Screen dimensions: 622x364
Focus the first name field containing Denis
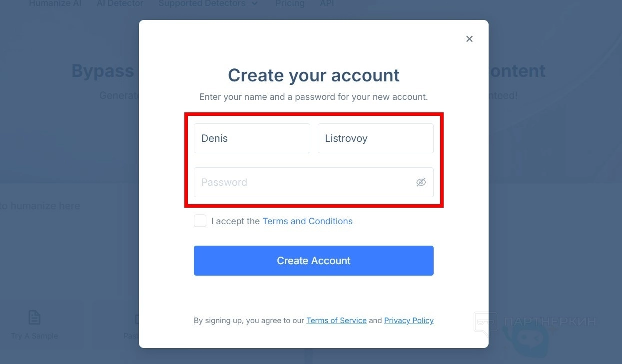click(x=252, y=138)
